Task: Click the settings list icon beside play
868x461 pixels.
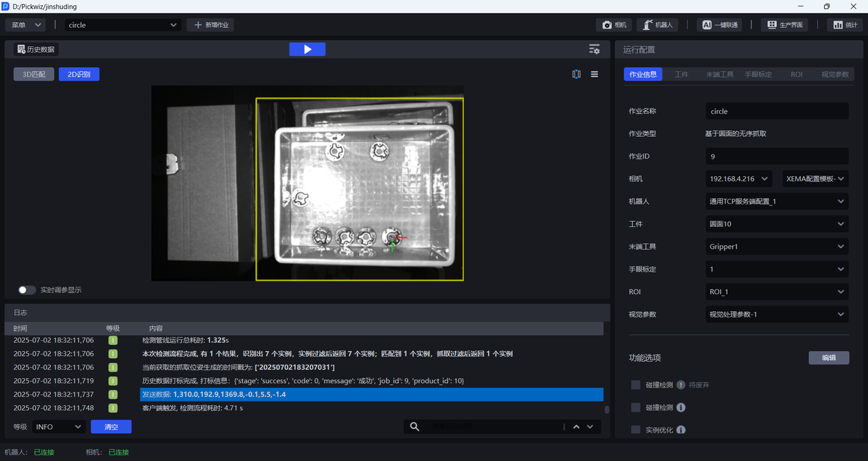Action: click(x=594, y=49)
